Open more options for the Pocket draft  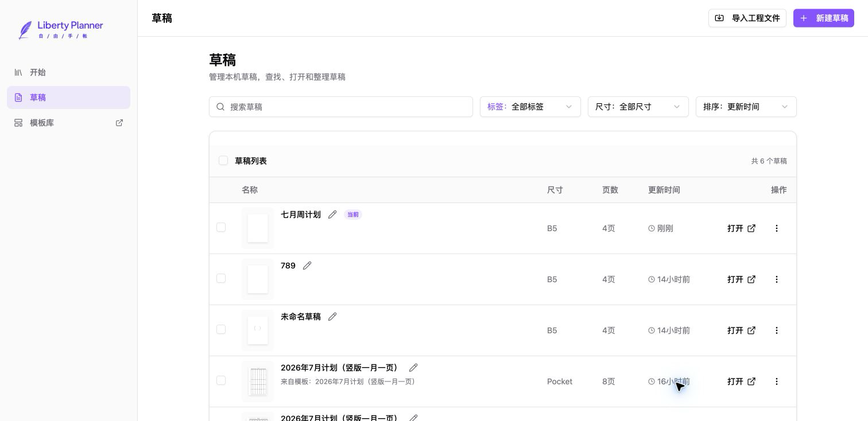(777, 381)
